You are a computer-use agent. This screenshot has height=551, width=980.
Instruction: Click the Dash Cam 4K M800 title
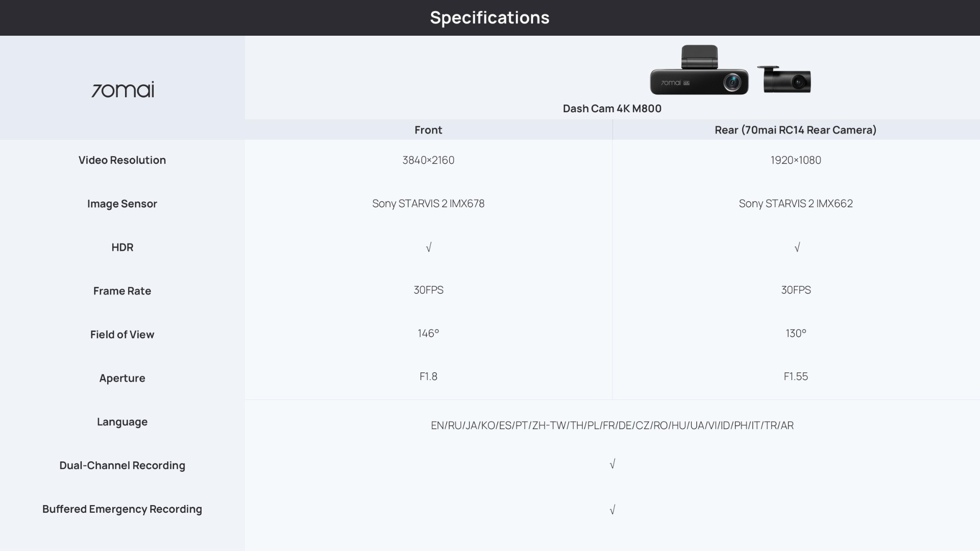click(x=612, y=109)
